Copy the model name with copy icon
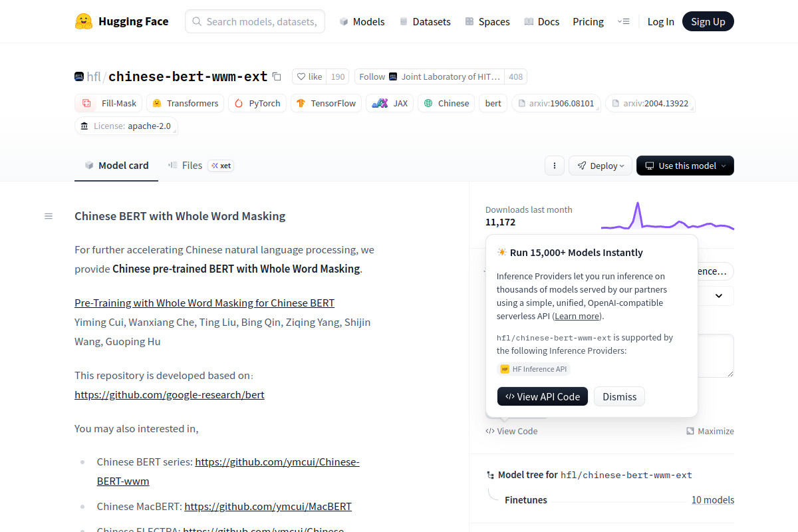This screenshot has height=532, width=798. coord(277,76)
